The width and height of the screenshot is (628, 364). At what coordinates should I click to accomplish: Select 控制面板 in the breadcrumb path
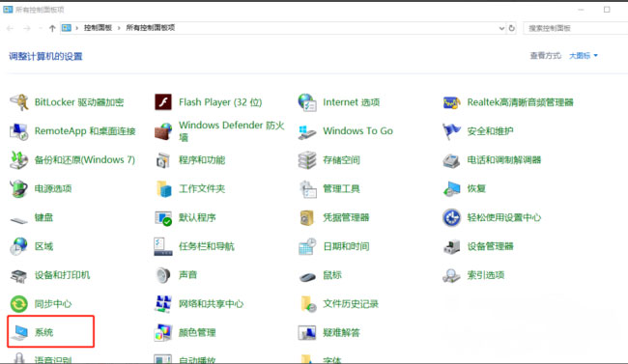(98, 28)
